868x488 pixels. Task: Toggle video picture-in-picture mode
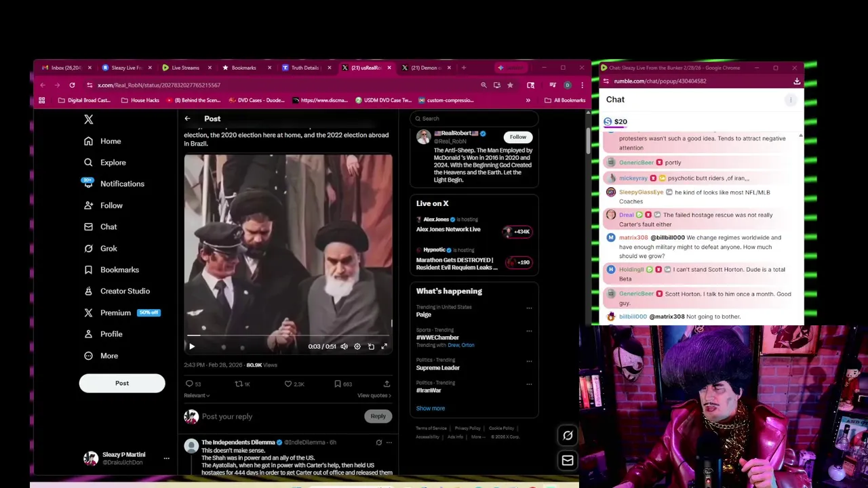coord(371,346)
